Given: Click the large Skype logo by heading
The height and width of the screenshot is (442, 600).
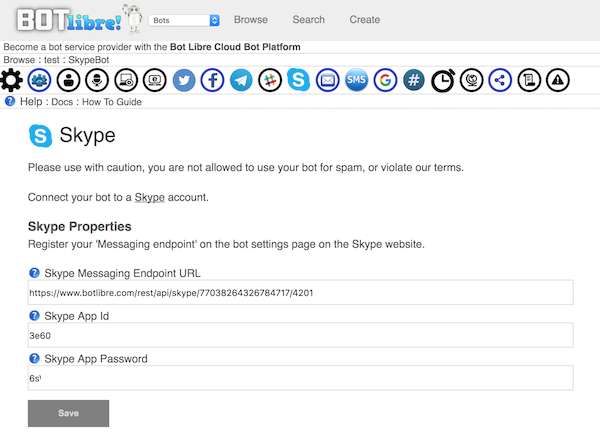Looking at the screenshot, I should [40, 135].
